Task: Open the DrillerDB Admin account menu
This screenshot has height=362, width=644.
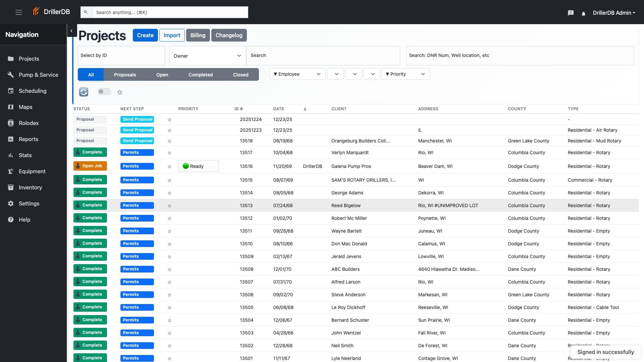Action: point(614,13)
